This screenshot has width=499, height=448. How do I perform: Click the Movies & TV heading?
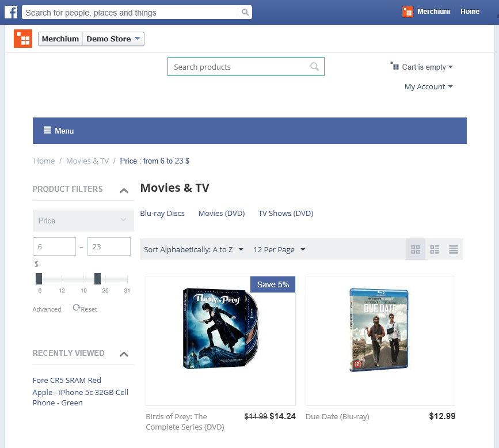pyautogui.click(x=175, y=188)
